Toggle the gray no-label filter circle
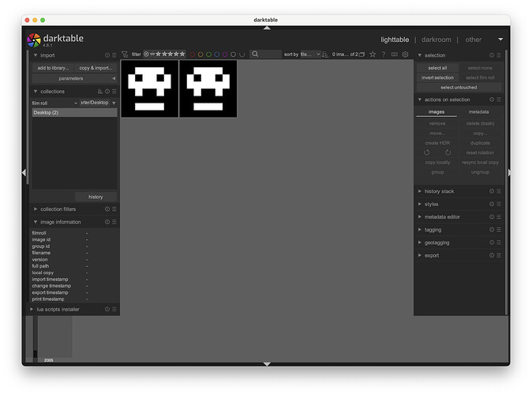 pos(233,55)
